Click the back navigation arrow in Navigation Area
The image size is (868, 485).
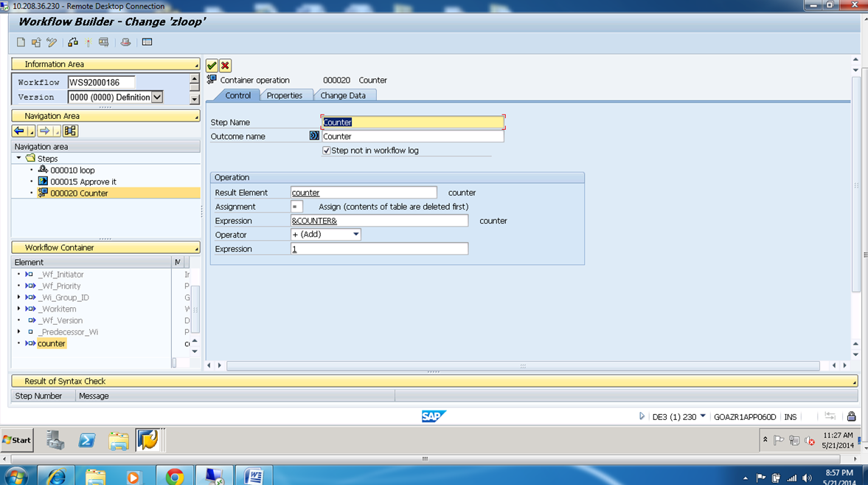18,131
